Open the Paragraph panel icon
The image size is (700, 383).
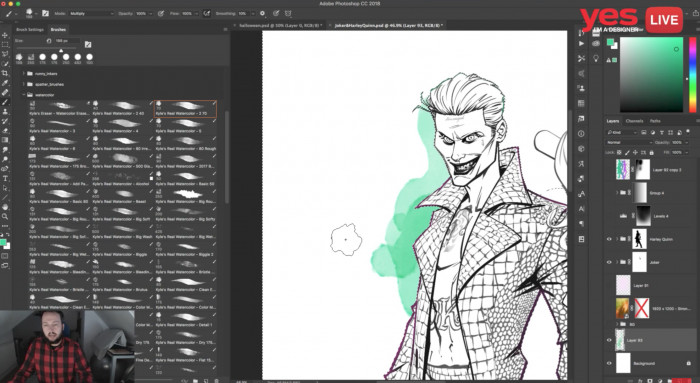click(x=581, y=224)
